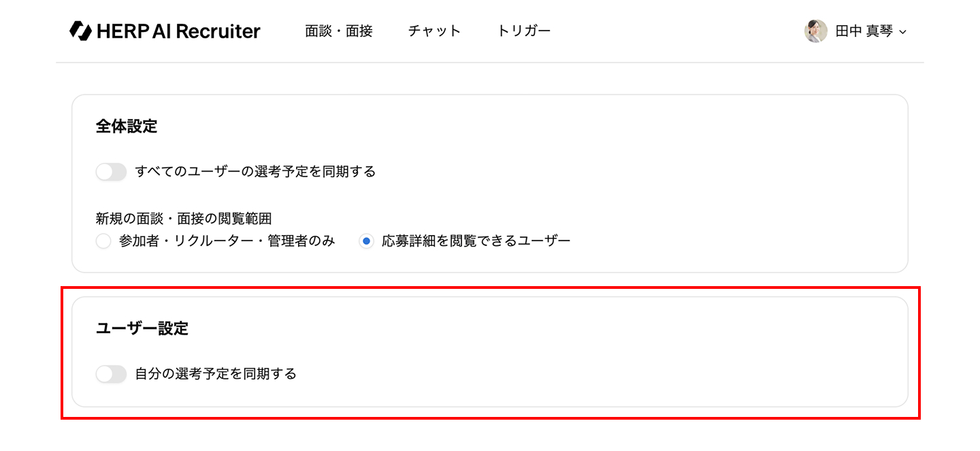This screenshot has height=451, width=980.
Task: Click the 応募詳細を閲覧できるユーザー label text
Action: click(x=476, y=241)
